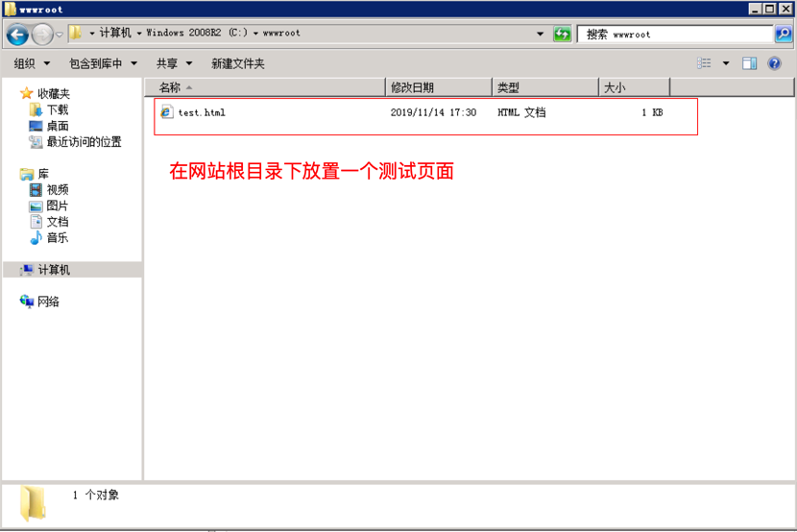Click the 下载 folder icon
The width and height of the screenshot is (797, 532).
[36, 109]
